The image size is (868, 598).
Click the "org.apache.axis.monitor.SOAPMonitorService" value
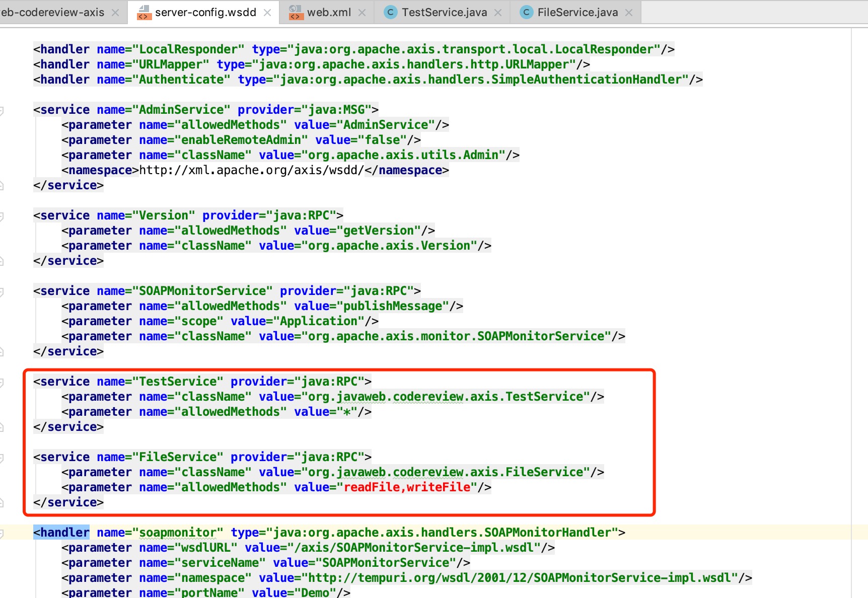[456, 336]
